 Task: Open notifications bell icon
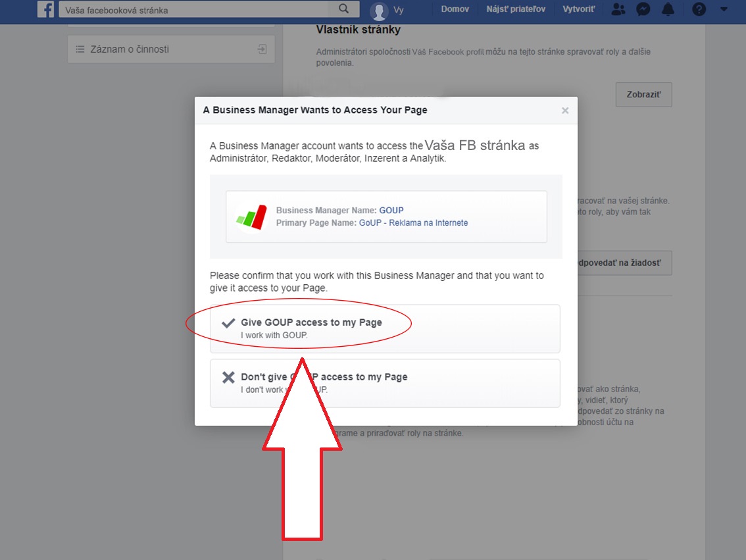(x=668, y=9)
